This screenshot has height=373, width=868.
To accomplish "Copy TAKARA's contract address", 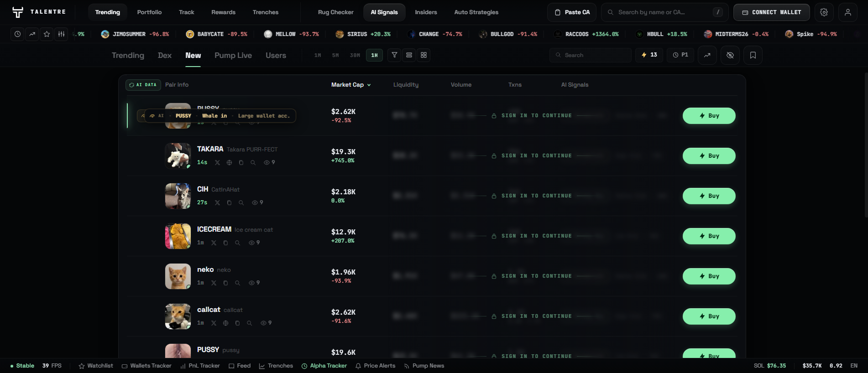I will tap(241, 162).
